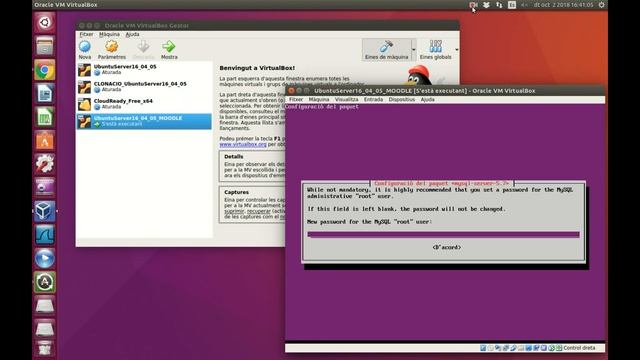
Task: Open Ajuda menu in VirtualBox Gestor
Action: click(132, 34)
